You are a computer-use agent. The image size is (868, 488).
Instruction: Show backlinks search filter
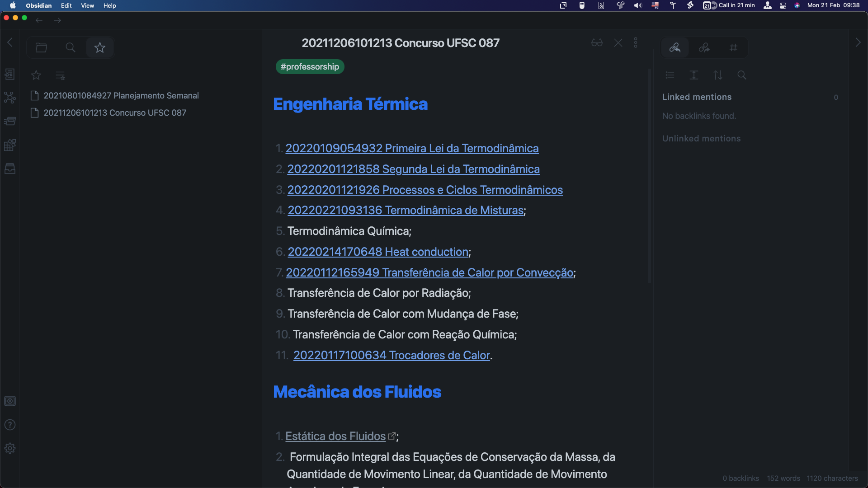tap(742, 75)
